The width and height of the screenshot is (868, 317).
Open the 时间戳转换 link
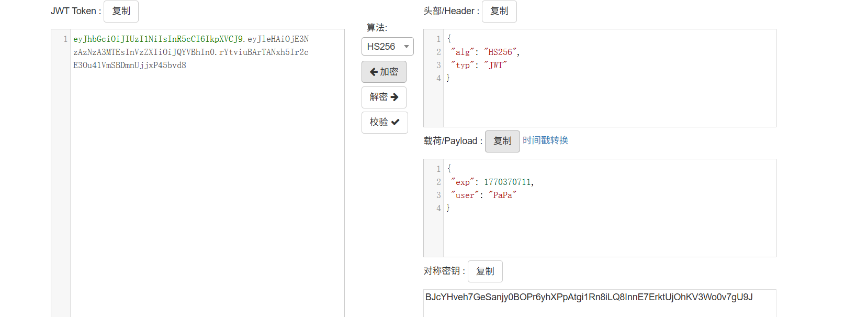pos(545,140)
